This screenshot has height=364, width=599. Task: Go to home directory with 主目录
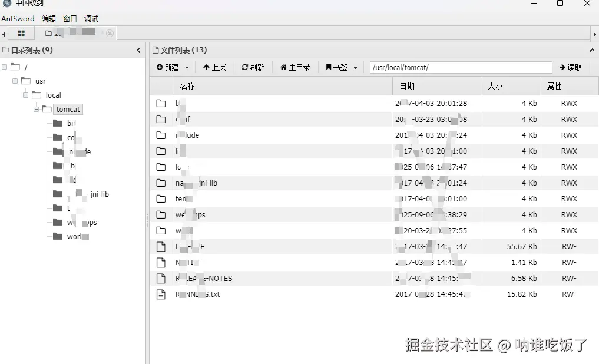point(295,67)
